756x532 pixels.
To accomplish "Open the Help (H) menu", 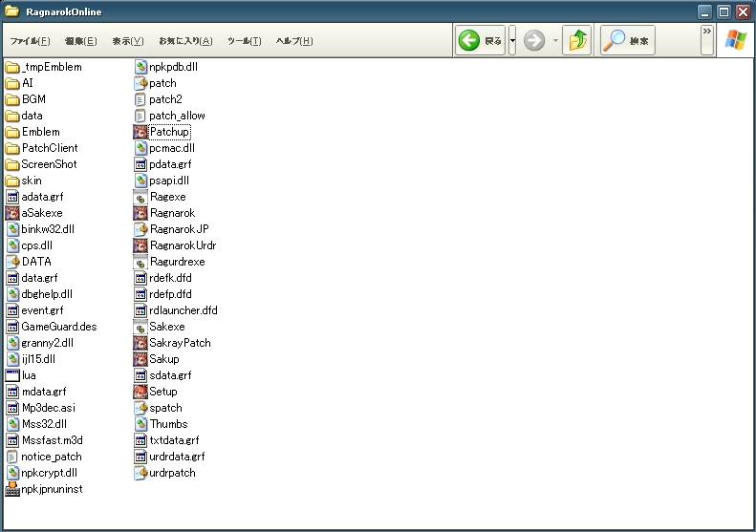I will click(x=294, y=41).
